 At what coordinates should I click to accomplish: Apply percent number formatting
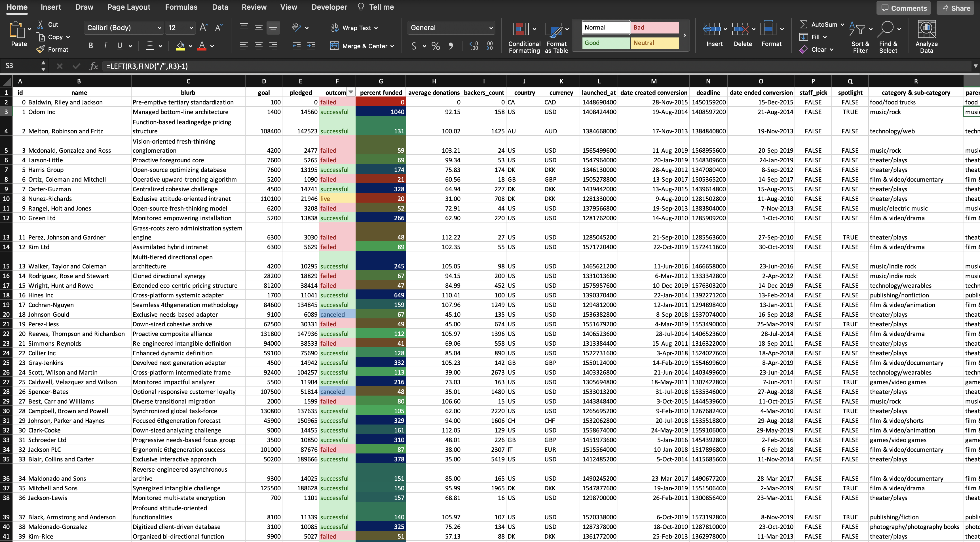tap(436, 46)
